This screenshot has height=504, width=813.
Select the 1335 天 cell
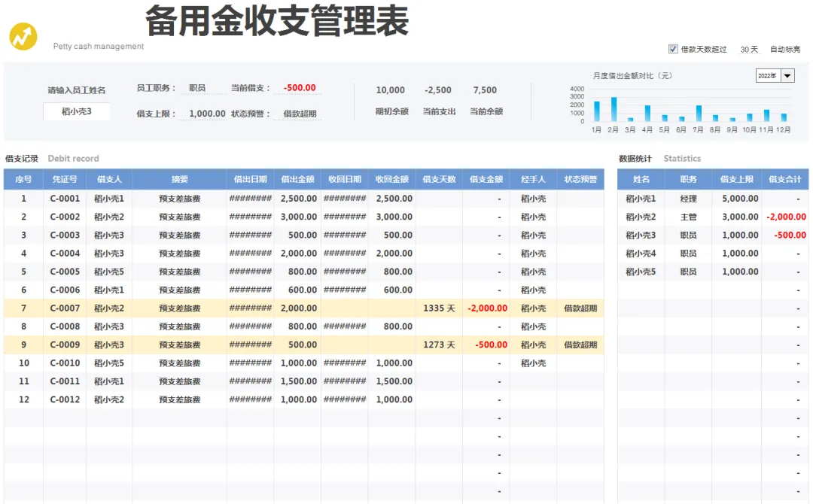(x=439, y=308)
